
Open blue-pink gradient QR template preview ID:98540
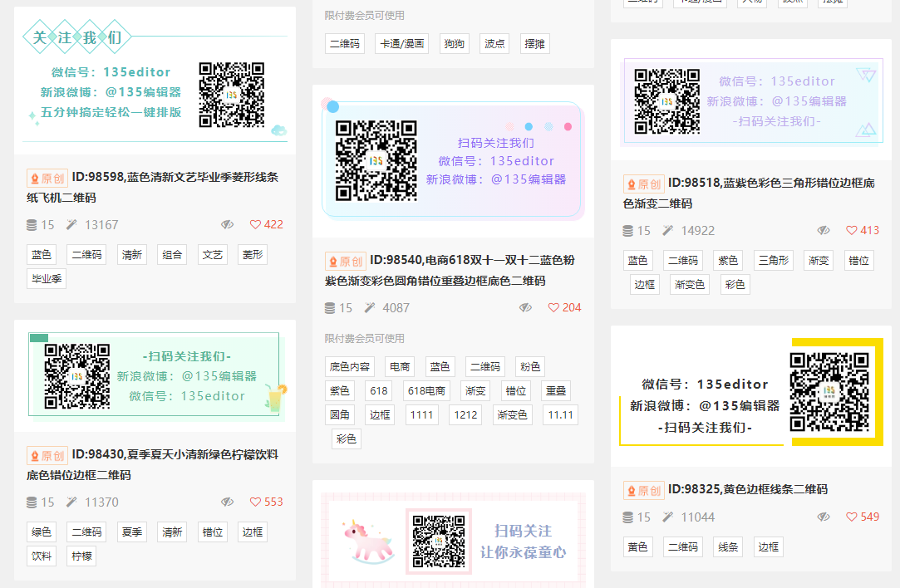(x=453, y=160)
